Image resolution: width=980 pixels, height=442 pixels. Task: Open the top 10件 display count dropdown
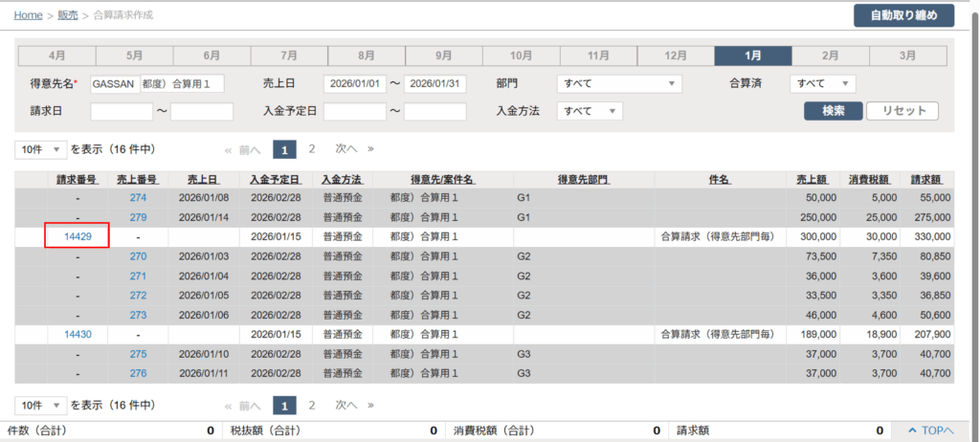pos(41,149)
